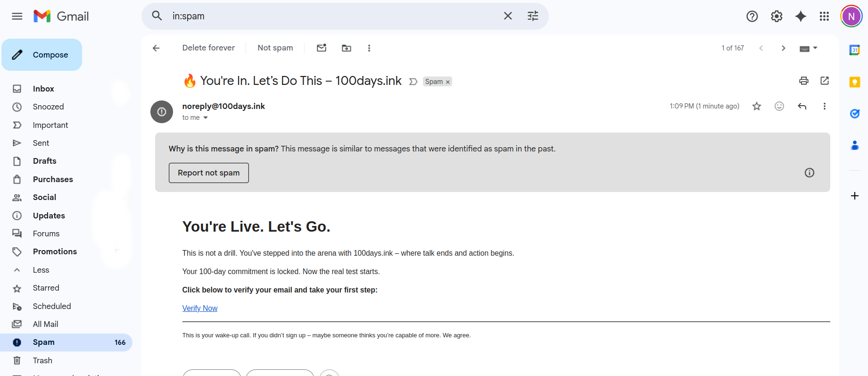The image size is (868, 376).
Task: Open Google Contacts side panel
Action: point(854,145)
